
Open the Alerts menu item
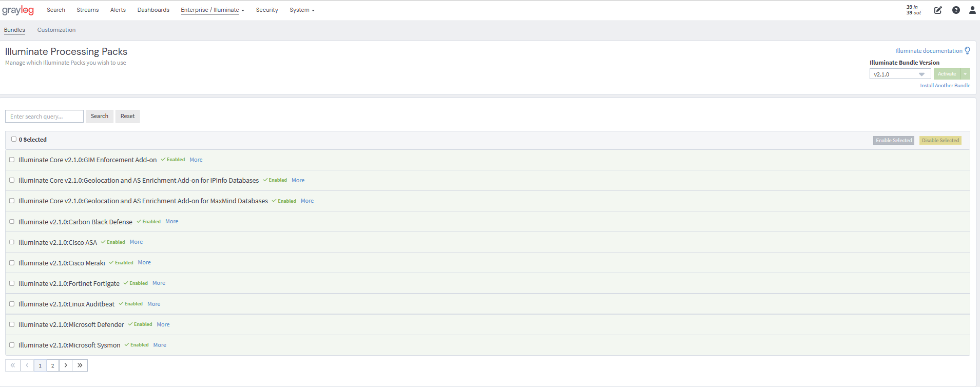118,10
